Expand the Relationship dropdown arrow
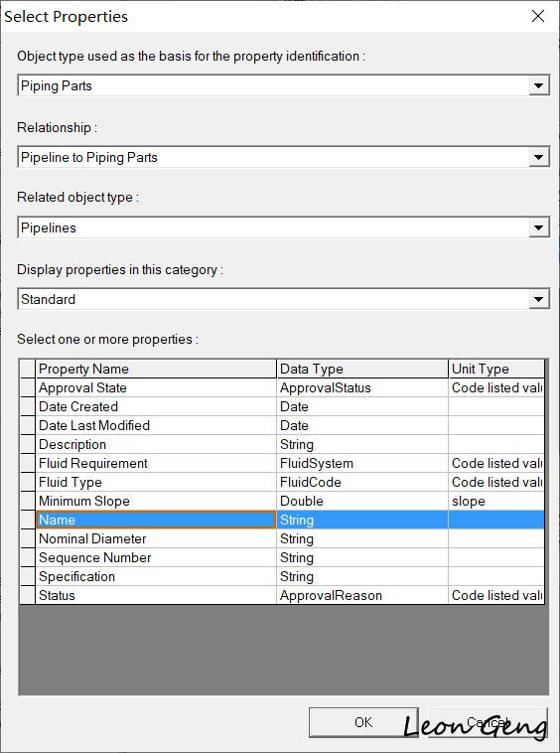 (x=539, y=157)
